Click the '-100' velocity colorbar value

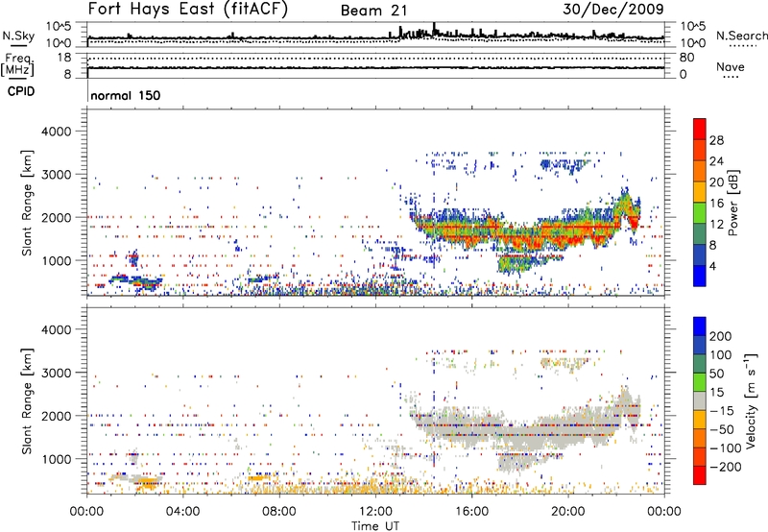click(726, 448)
